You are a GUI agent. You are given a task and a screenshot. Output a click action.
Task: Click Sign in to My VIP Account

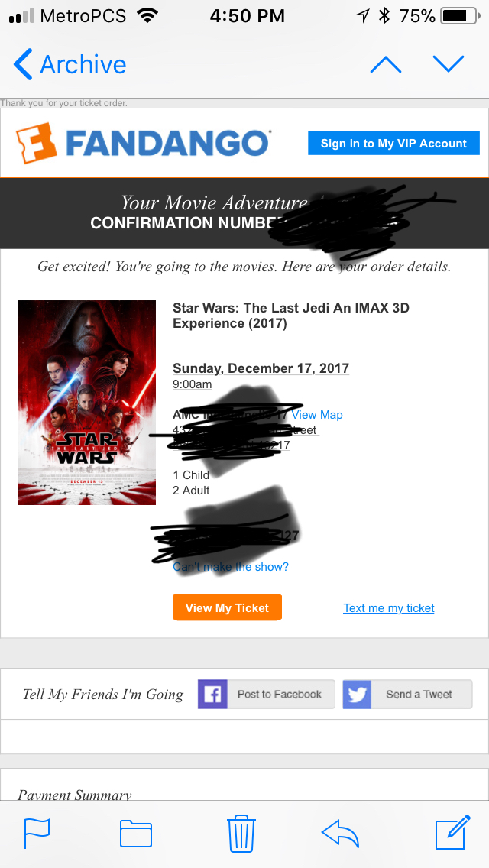(x=393, y=144)
